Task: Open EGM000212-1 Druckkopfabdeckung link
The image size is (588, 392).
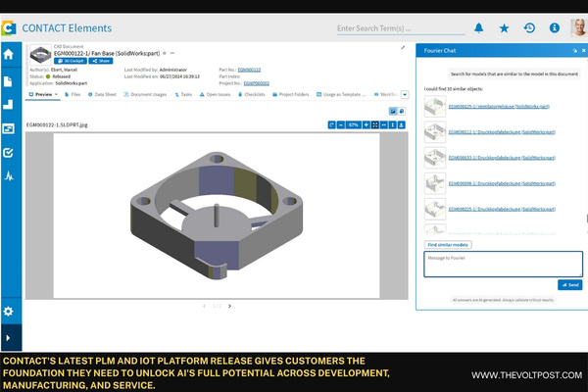Action: pyautogui.click(x=502, y=132)
